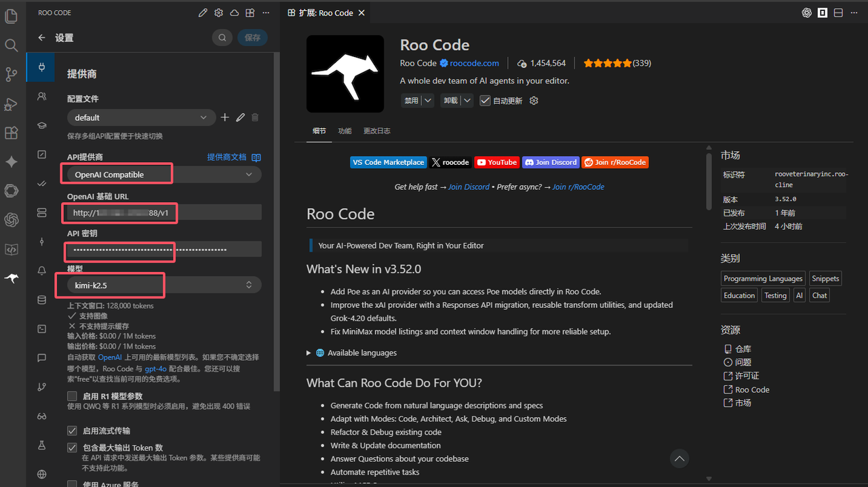Open the OpenAI Compatible provider dropdown
Screen dimensions: 868x487
pos(164,174)
